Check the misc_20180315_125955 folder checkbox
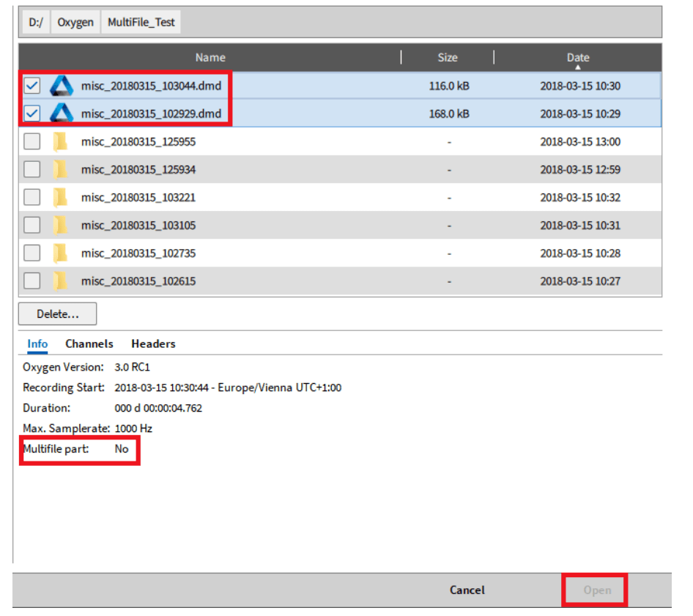The height and width of the screenshot is (616, 693). (31, 142)
